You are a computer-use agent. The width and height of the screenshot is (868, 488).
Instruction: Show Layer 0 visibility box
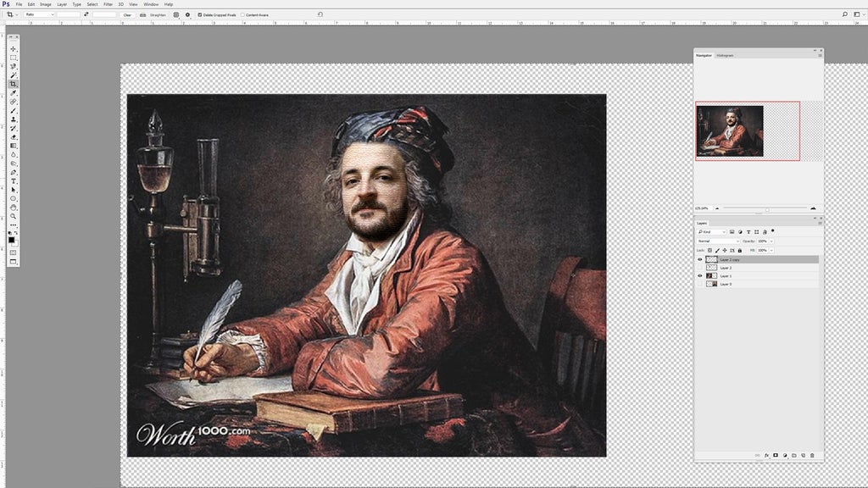pos(699,284)
